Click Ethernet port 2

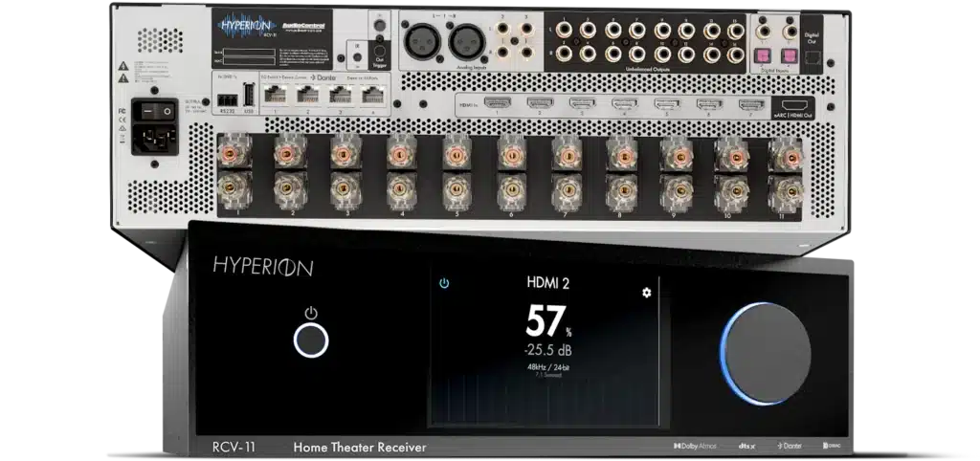pyautogui.click(x=307, y=95)
